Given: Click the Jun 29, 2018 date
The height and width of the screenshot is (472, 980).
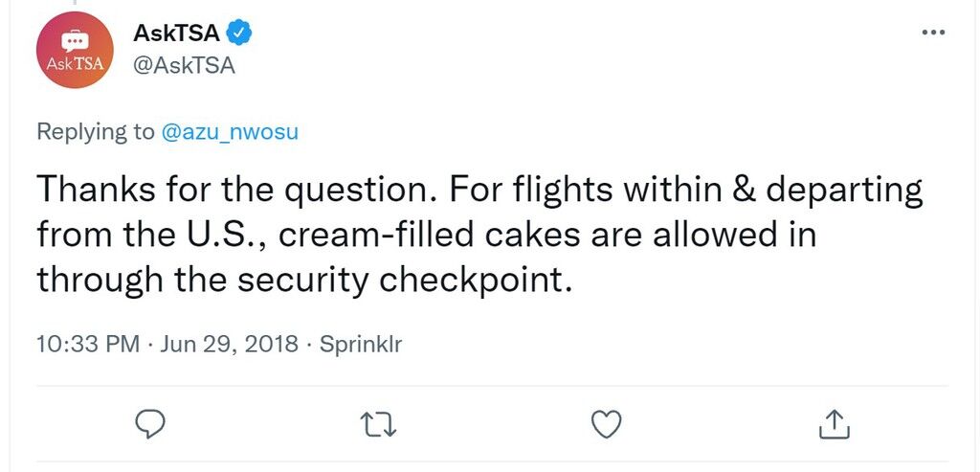Looking at the screenshot, I should 229,344.
